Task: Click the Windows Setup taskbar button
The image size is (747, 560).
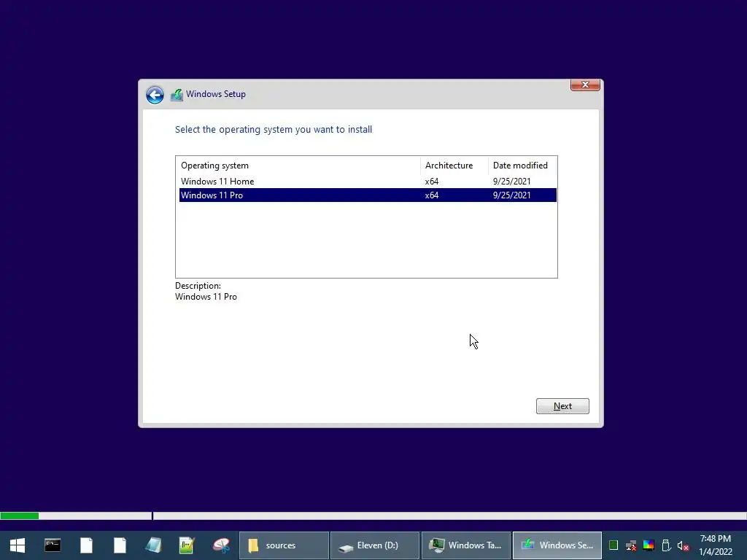Action: [557, 545]
